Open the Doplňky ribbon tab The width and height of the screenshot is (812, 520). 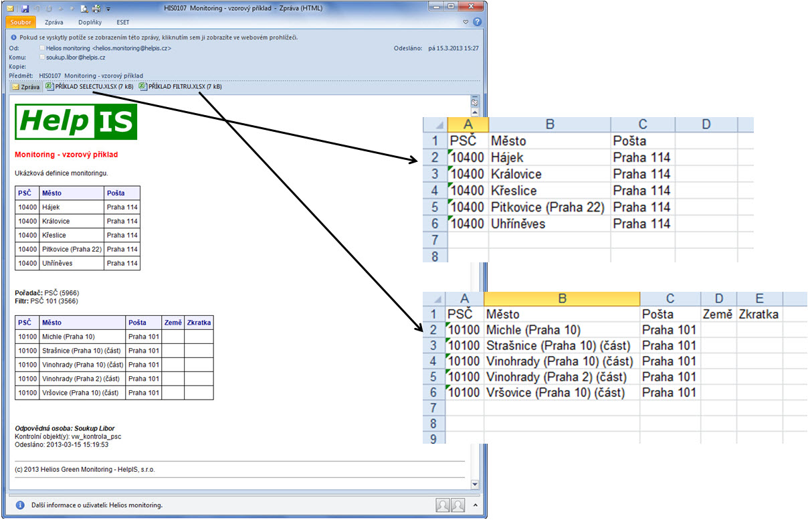coord(90,22)
